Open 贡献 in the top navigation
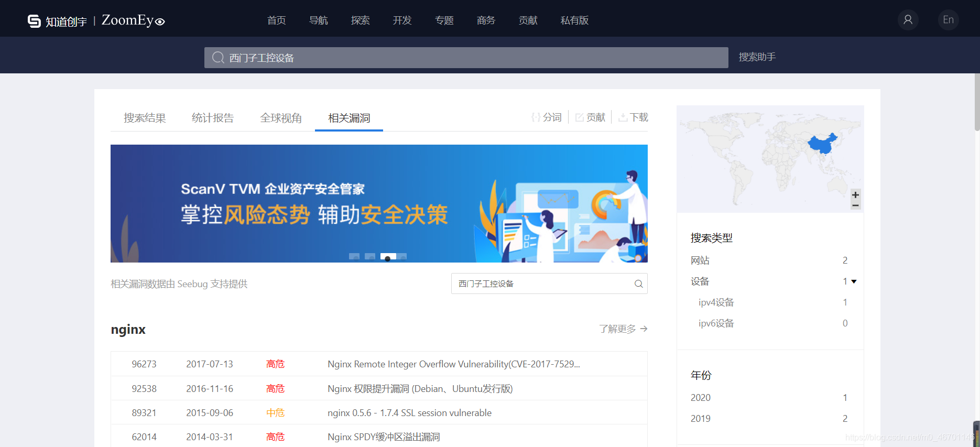Screen dimensions: 980x447 [528, 20]
